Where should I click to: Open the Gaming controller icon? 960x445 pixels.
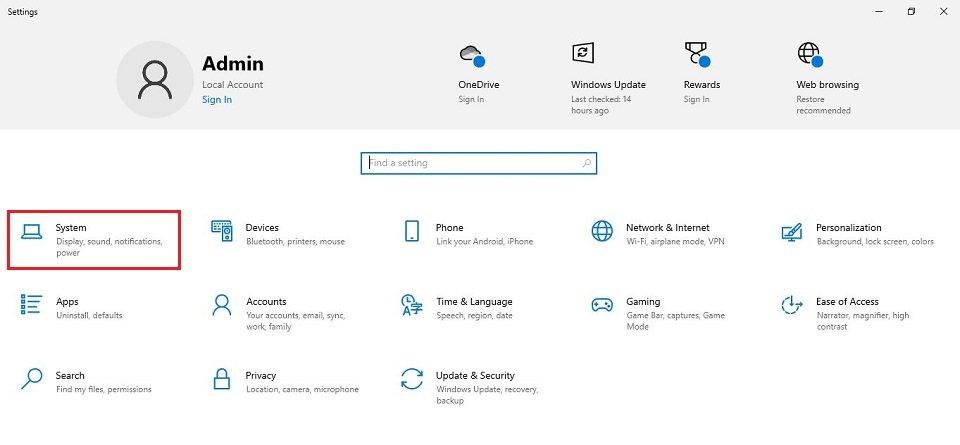(x=602, y=305)
